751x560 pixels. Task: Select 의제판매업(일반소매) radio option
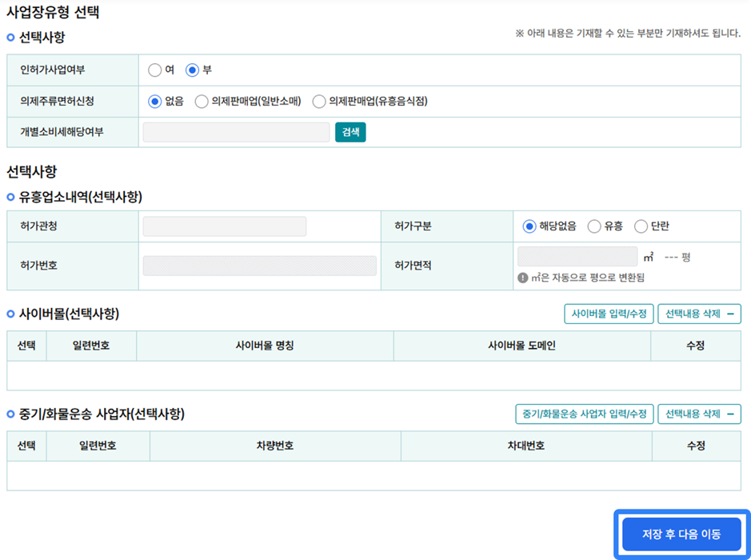click(x=202, y=101)
